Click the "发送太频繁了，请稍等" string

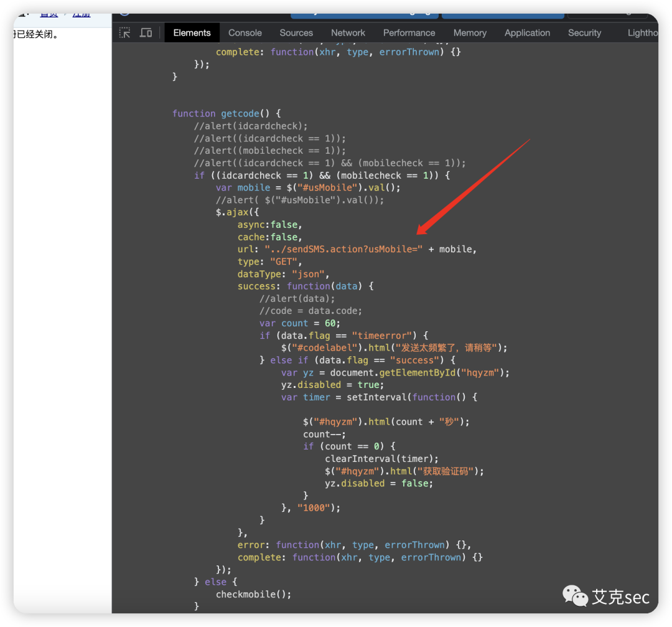[x=447, y=348]
